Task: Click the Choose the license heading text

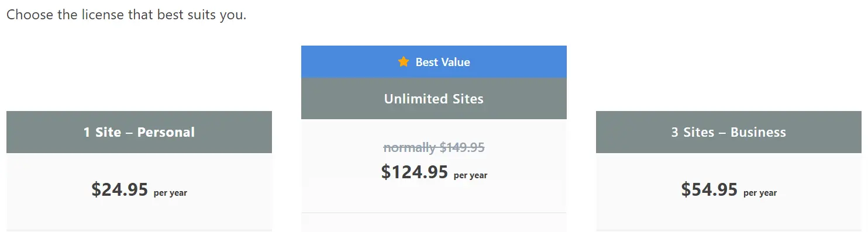Action: 126,15
